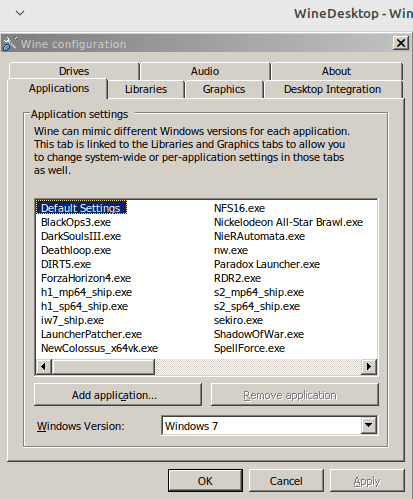Switch to the Graphics tab
This screenshot has height=499, width=413.
pyautogui.click(x=224, y=89)
